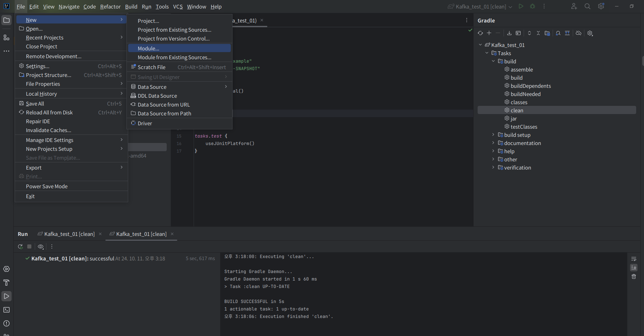Close the second Kafka_test_01 [clean] run tab

coord(172,234)
